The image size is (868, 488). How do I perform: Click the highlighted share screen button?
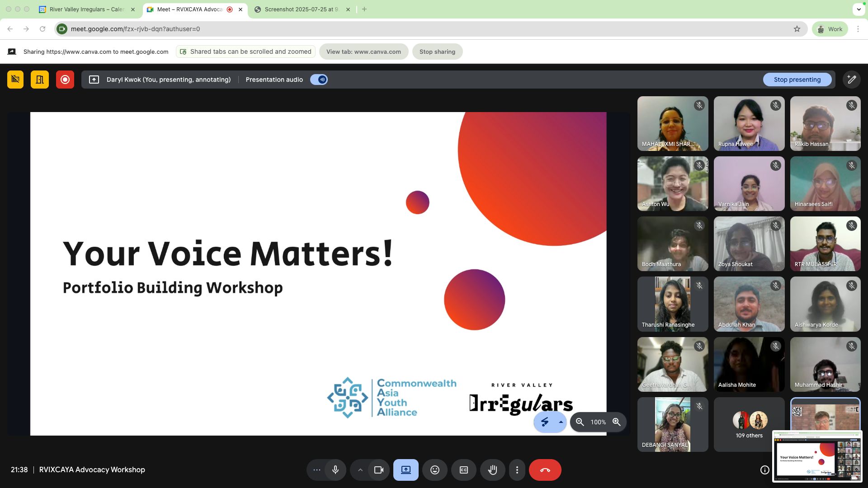406,470
